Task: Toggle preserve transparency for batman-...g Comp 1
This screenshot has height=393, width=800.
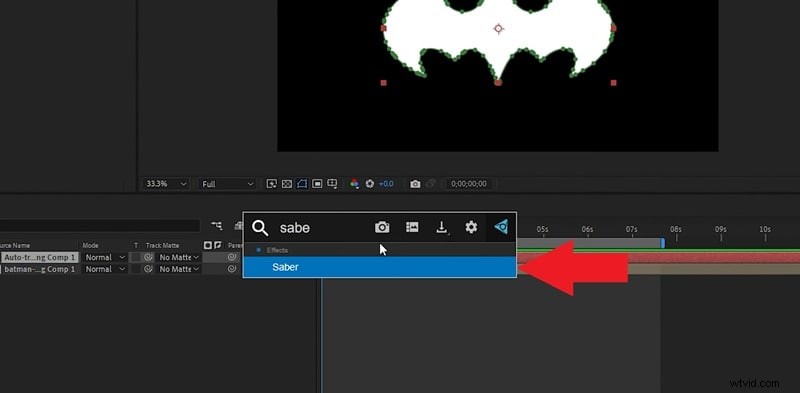Action: [136, 269]
